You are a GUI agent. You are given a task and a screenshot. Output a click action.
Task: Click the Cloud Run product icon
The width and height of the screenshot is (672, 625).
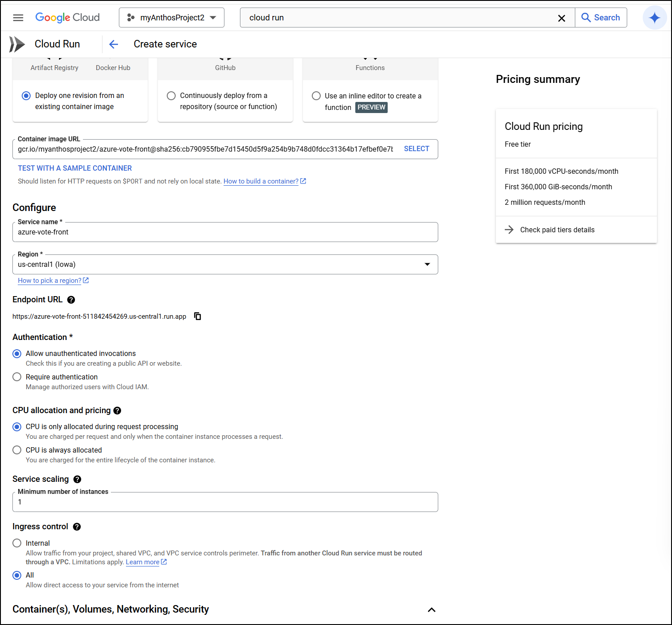coord(17,44)
